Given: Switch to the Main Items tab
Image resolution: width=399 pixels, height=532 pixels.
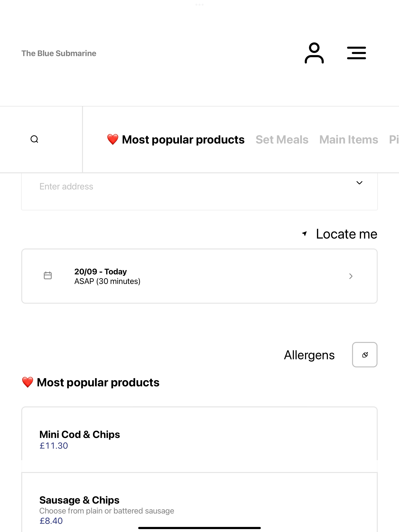Looking at the screenshot, I should click(x=349, y=139).
